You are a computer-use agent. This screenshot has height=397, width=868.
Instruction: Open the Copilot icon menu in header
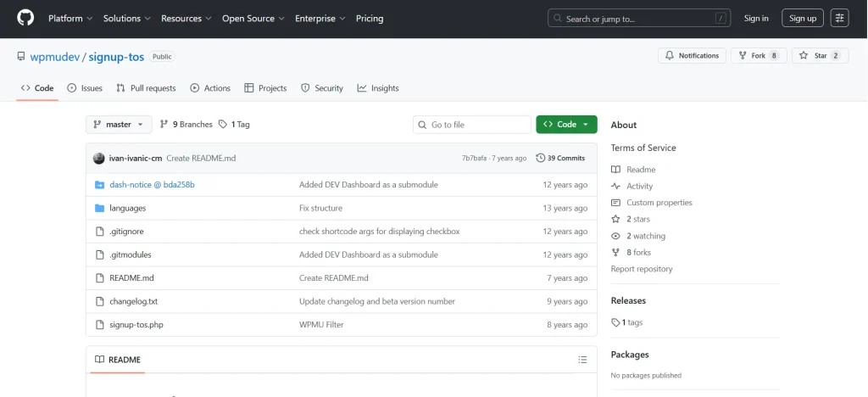coord(839,18)
